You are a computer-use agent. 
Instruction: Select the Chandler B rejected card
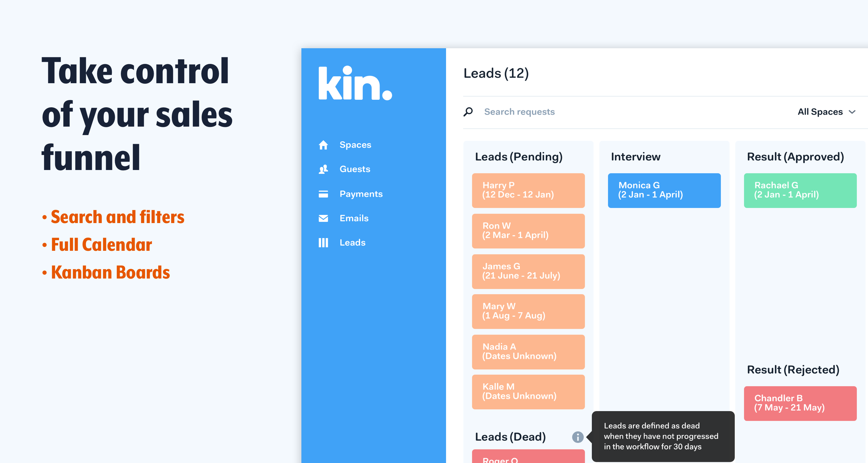tap(800, 403)
